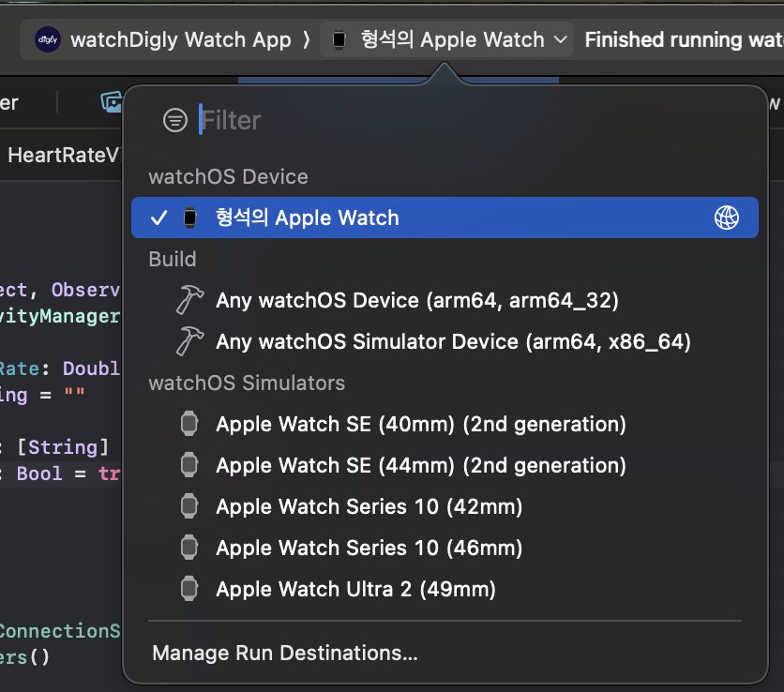Viewport: 784px width, 692px height.
Task: Click the photo library icon behind the popup
Action: click(x=111, y=102)
